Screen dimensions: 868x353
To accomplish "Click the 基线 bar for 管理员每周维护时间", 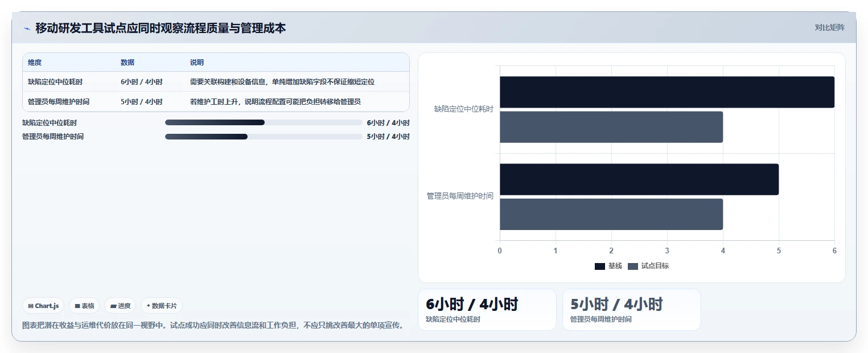I will pos(639,179).
